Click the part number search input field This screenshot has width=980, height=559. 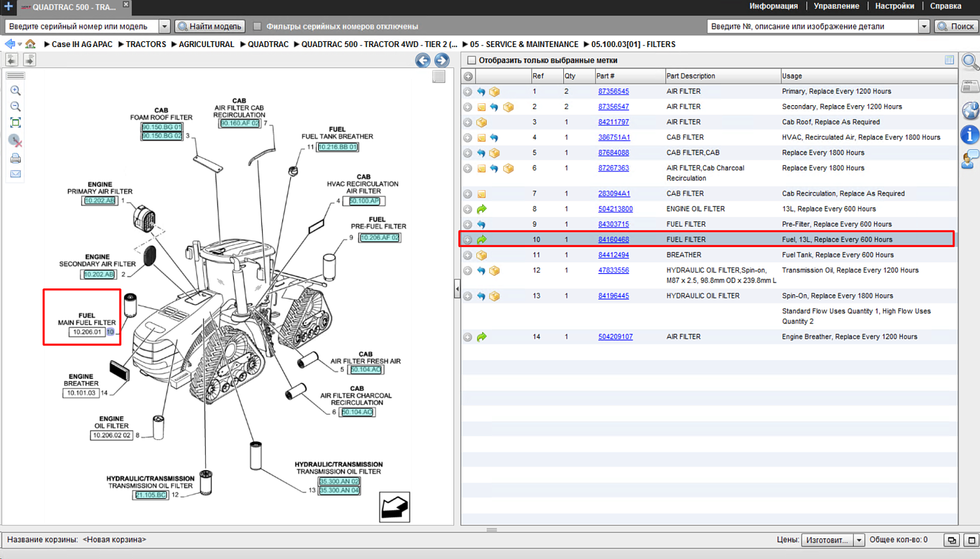[x=813, y=27]
